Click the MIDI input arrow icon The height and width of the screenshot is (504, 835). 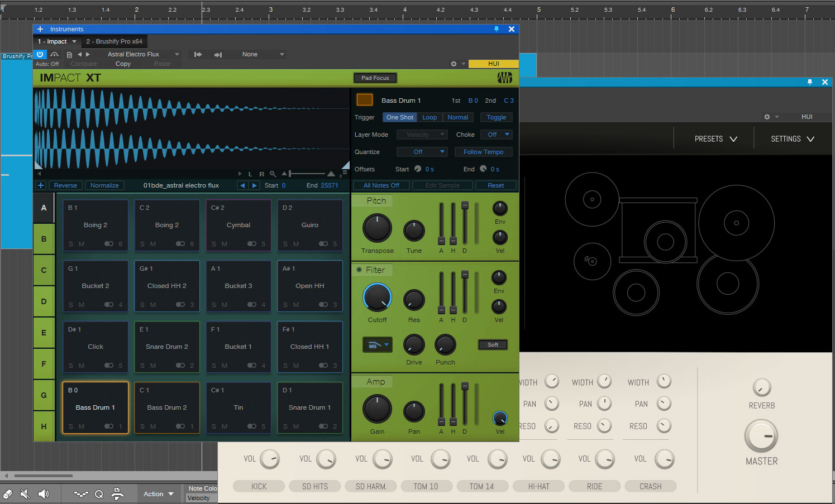(x=198, y=54)
